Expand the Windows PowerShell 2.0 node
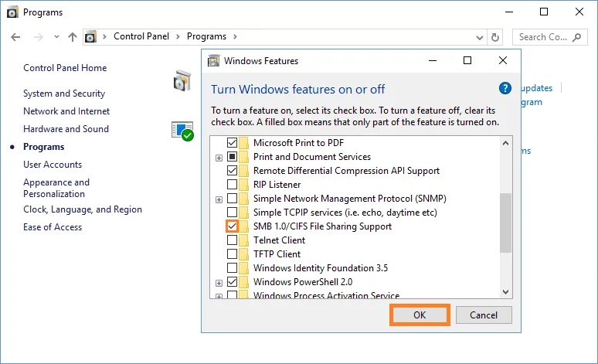The height and width of the screenshot is (364, 598). (219, 282)
